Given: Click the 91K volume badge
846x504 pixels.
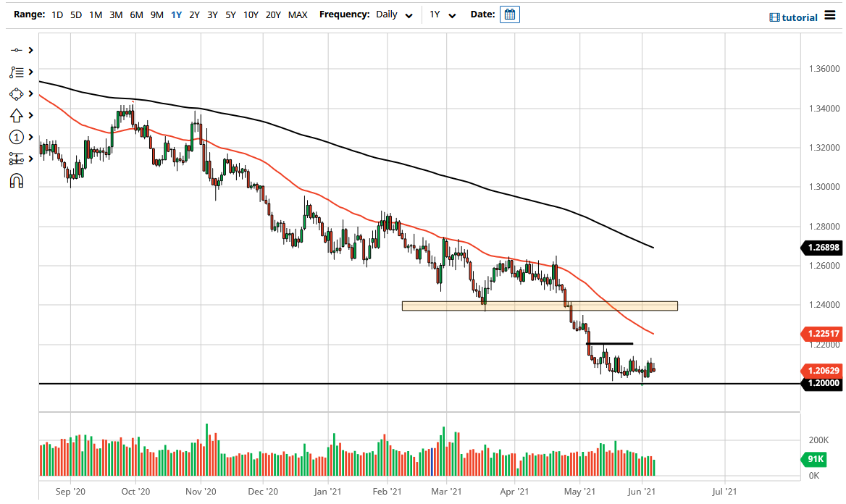Looking at the screenshot, I should (x=814, y=459).
